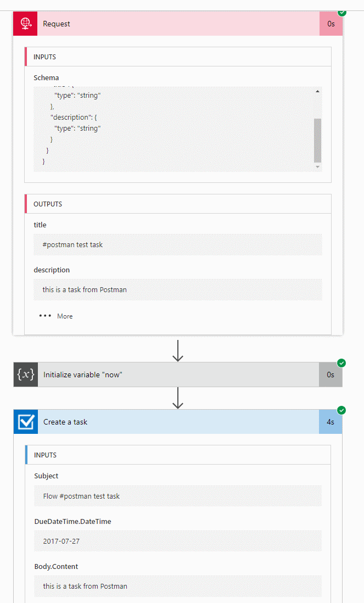Click the Subject field with Flow #postman text
364x603 pixels.
[178, 496]
